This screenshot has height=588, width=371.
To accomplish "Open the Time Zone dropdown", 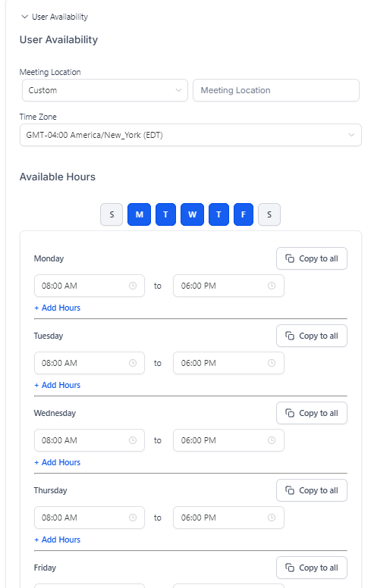I will coord(190,135).
